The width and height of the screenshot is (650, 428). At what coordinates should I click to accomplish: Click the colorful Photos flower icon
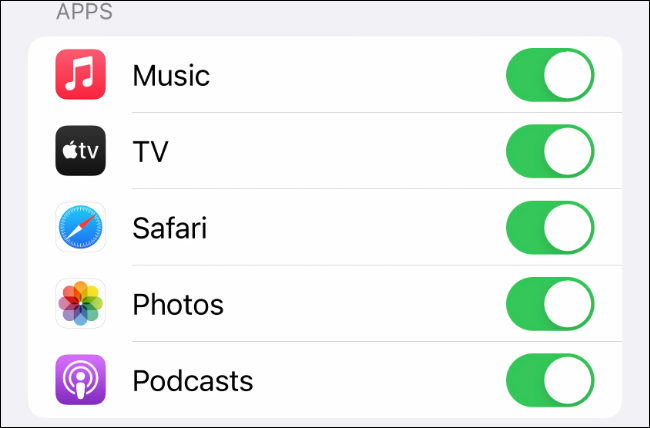pos(80,303)
